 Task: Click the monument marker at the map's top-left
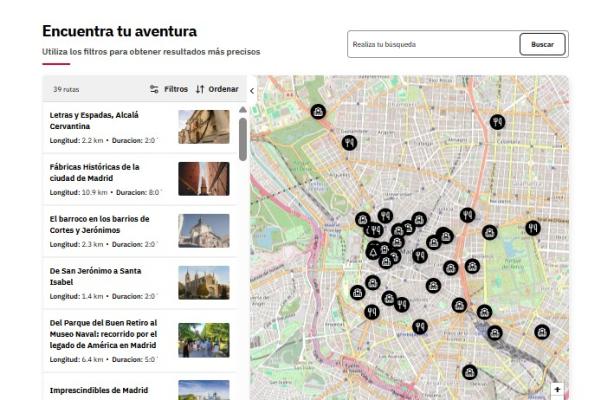click(x=318, y=112)
